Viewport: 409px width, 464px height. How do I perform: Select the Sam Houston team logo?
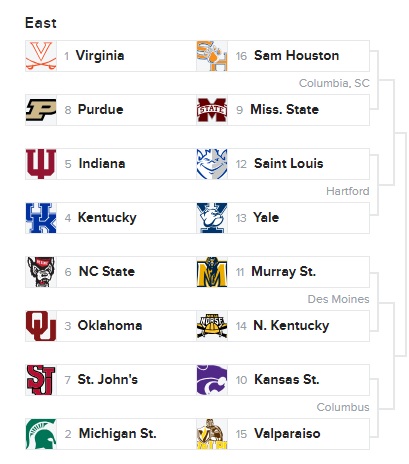212,56
